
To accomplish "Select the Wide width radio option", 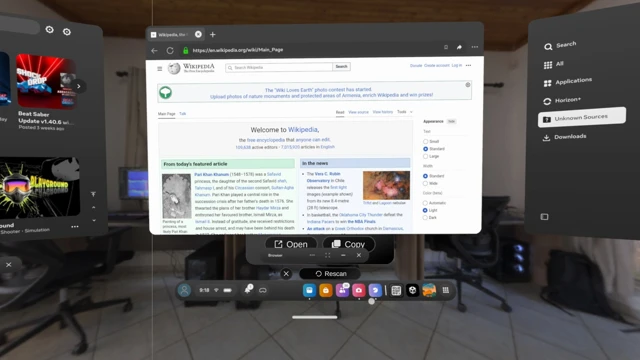I will coord(425,184).
